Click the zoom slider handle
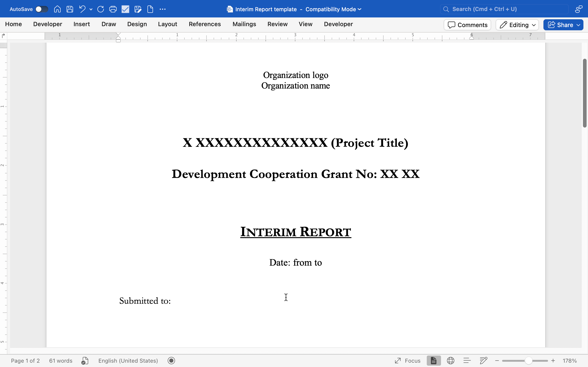Viewport: 588px width, 367px height. coord(529,361)
